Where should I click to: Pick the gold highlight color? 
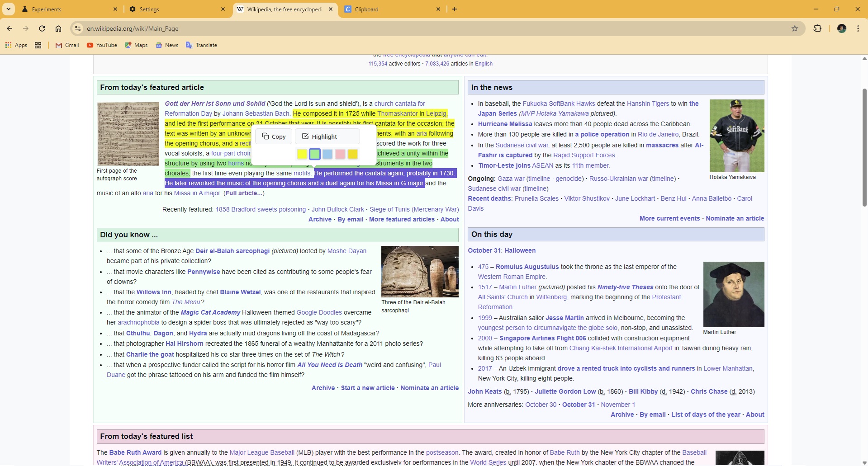[x=353, y=154]
